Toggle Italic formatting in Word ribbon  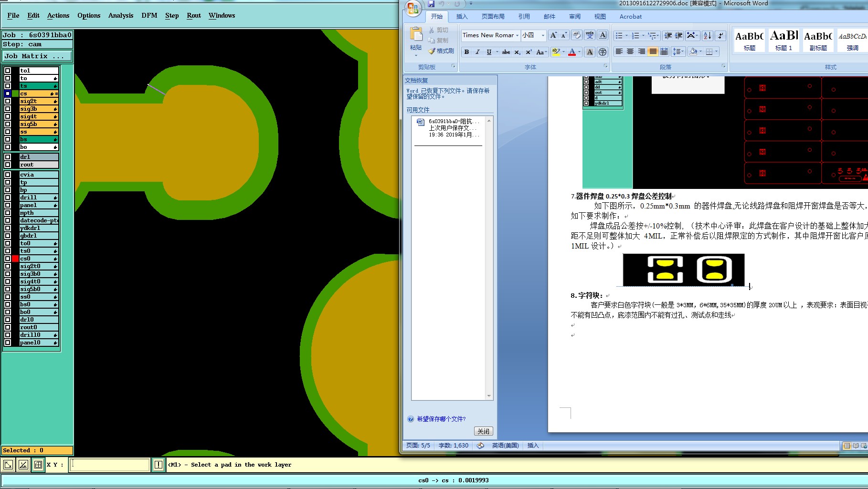click(x=477, y=52)
